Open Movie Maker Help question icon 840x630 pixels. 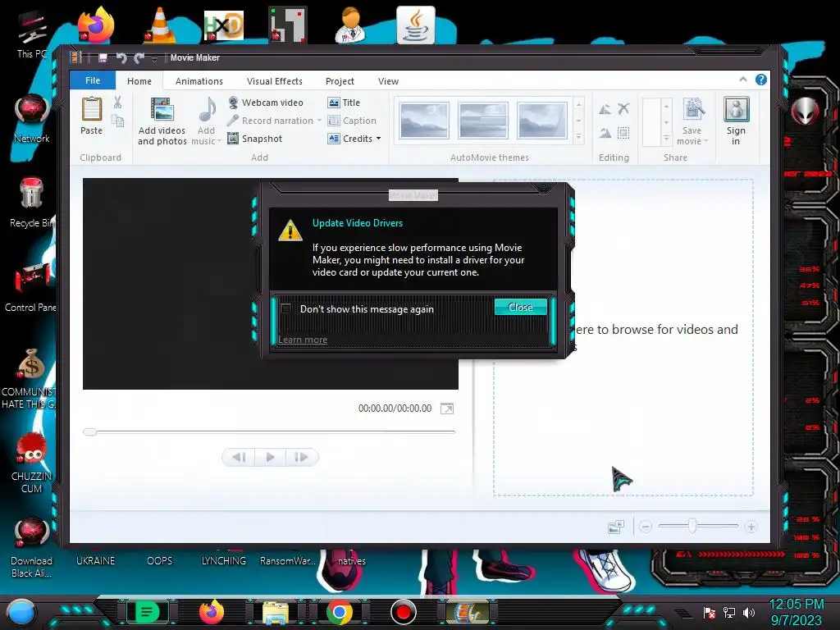coord(760,80)
